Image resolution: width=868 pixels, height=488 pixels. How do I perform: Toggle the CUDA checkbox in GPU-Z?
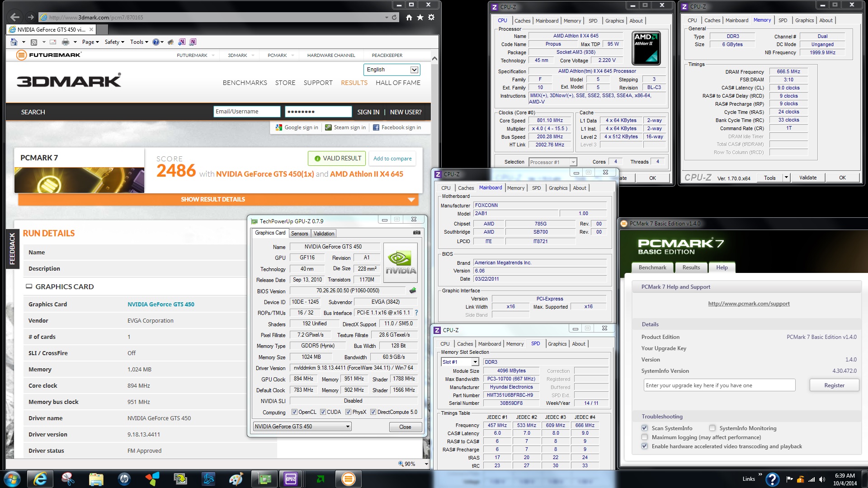tap(323, 412)
